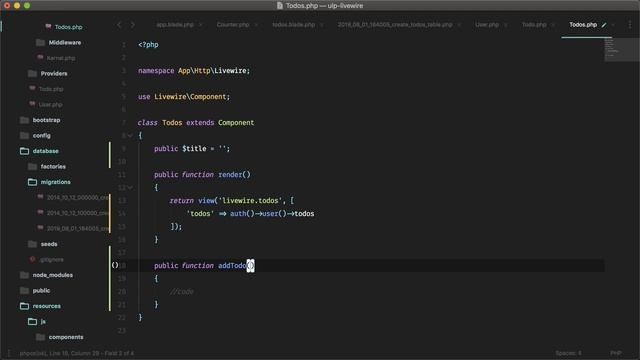Open Todos.php in the sidebar

68,27
